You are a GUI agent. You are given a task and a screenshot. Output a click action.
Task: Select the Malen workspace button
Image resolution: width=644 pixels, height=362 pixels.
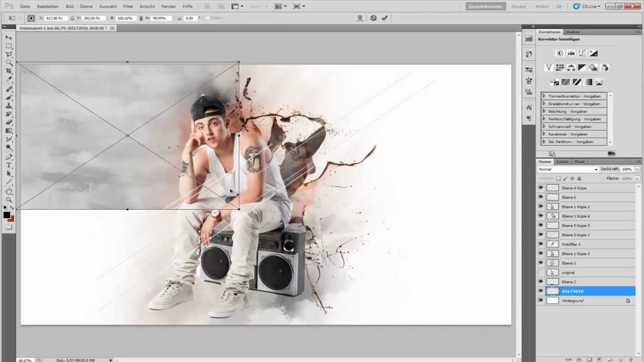coord(542,7)
